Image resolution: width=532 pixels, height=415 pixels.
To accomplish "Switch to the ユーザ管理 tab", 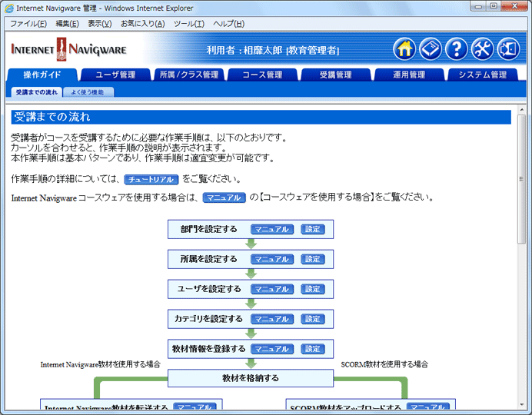I will point(115,75).
